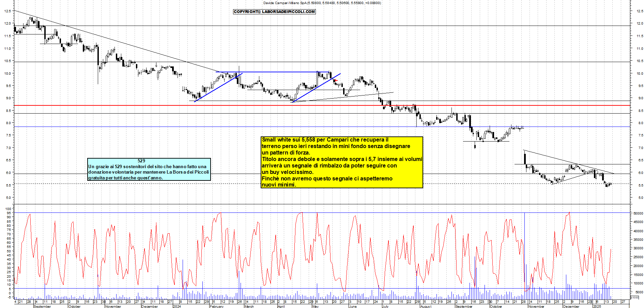Screen dimensions: 644x308
Task: Click the '25000' volume scale label
Action: coord(638,257)
